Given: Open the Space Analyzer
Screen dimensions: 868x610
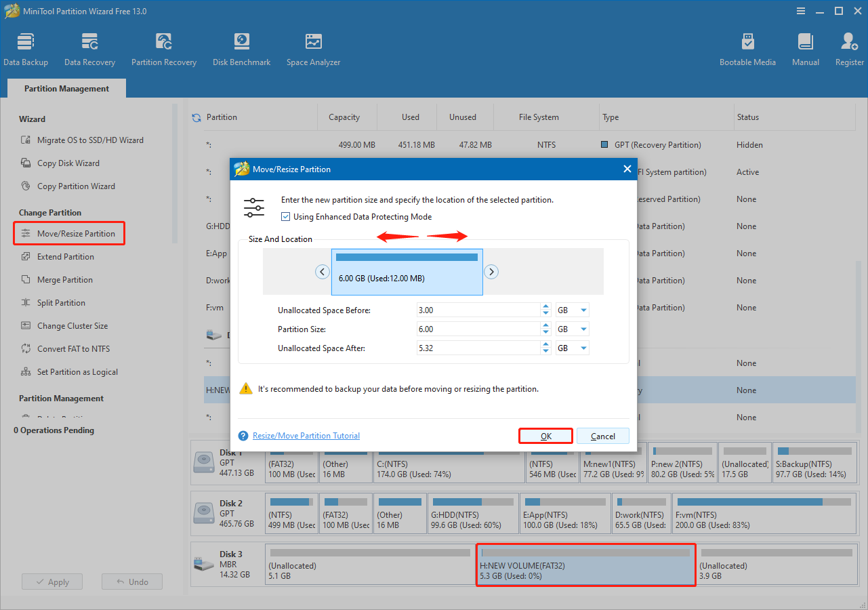Looking at the screenshot, I should pyautogui.click(x=313, y=47).
